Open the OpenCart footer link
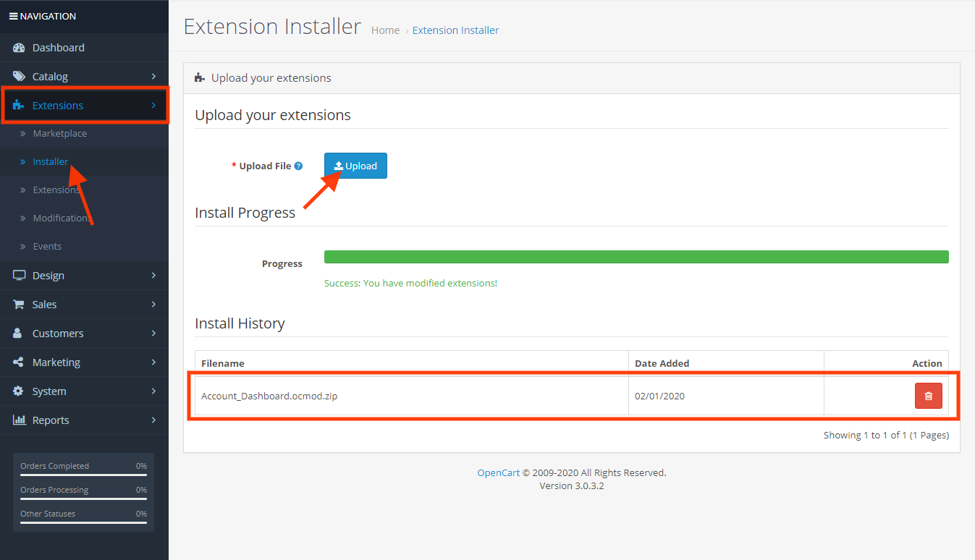This screenshot has width=975, height=560. point(499,472)
